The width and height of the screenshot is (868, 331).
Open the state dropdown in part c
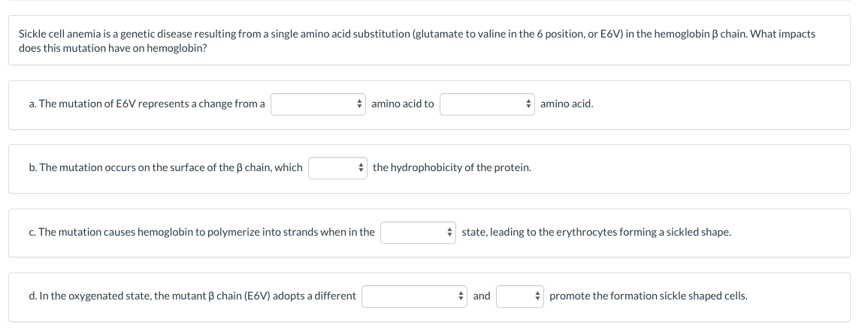[418, 232]
